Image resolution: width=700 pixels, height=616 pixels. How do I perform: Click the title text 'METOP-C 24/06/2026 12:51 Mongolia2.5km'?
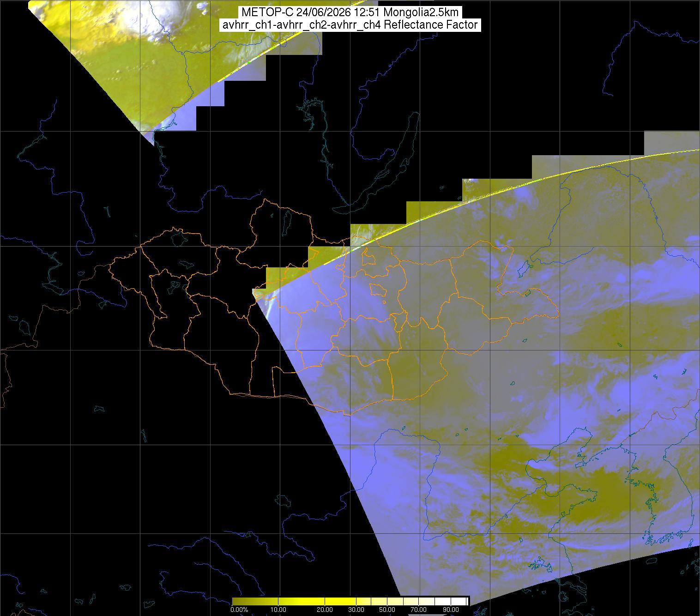(350, 12)
